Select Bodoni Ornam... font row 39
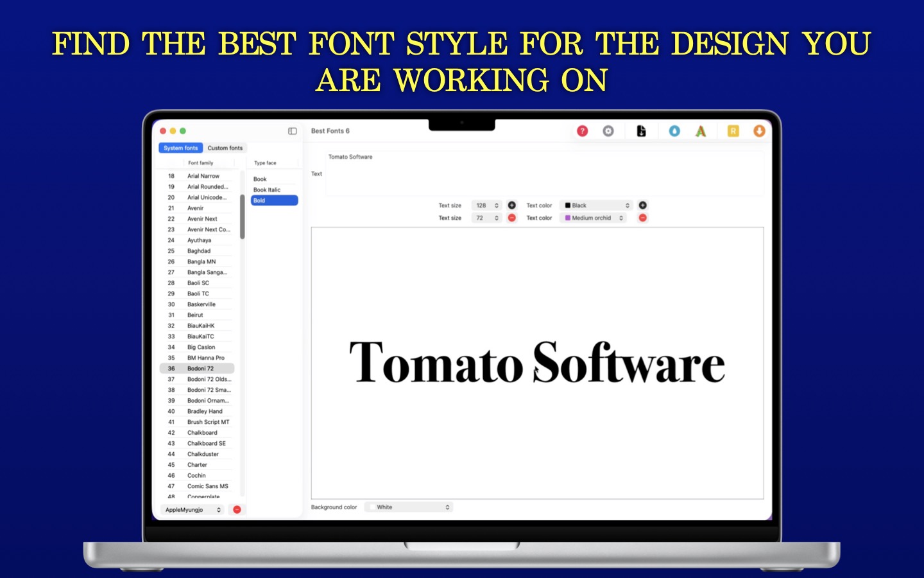The height and width of the screenshot is (578, 924). point(197,401)
